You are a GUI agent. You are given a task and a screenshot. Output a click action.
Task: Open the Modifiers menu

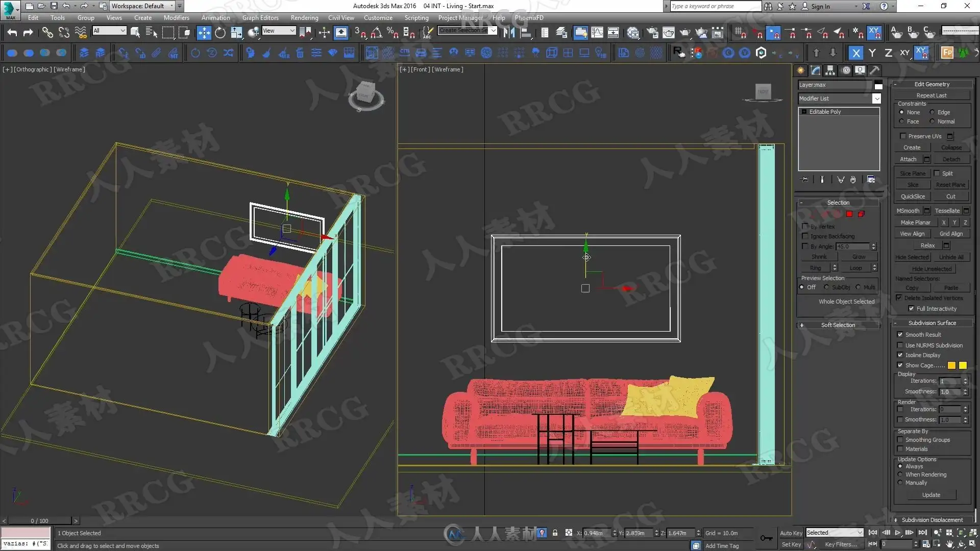(x=176, y=17)
